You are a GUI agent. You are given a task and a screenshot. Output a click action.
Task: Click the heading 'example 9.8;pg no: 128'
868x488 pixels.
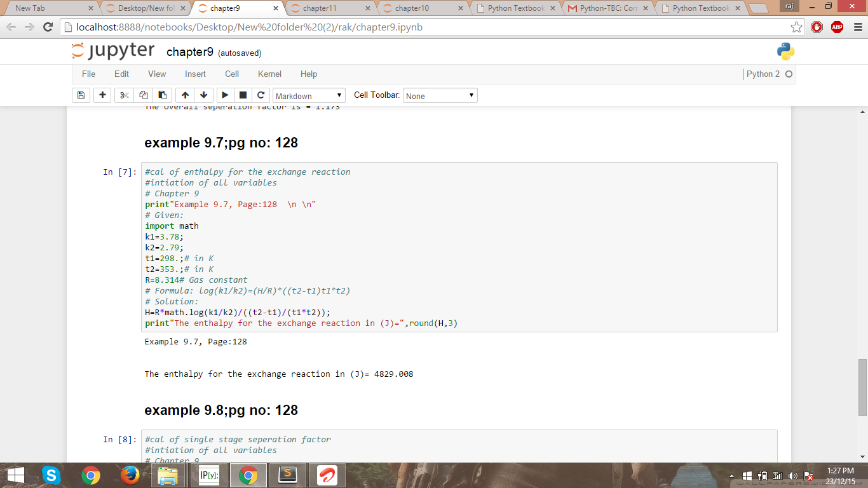pos(221,410)
